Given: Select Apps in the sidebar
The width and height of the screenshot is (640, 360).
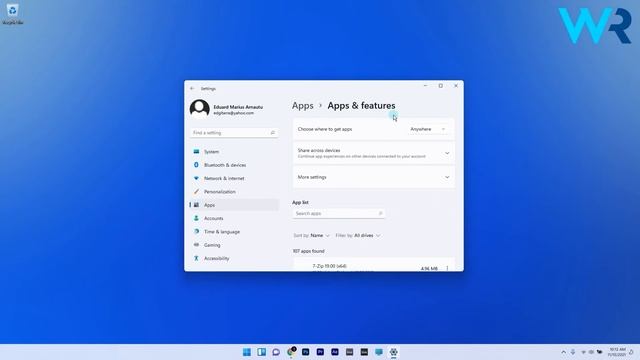Looking at the screenshot, I should (x=234, y=205).
